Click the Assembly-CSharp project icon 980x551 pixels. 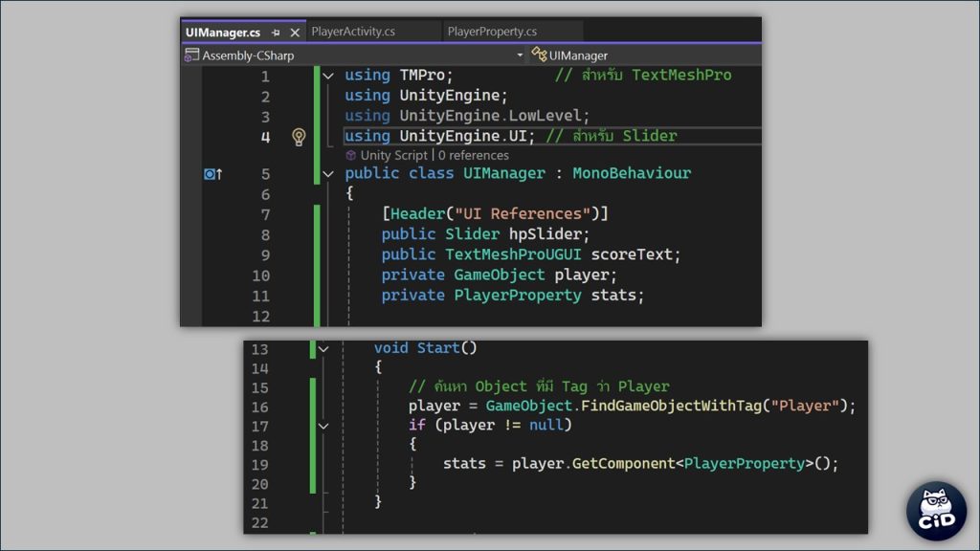coord(191,55)
